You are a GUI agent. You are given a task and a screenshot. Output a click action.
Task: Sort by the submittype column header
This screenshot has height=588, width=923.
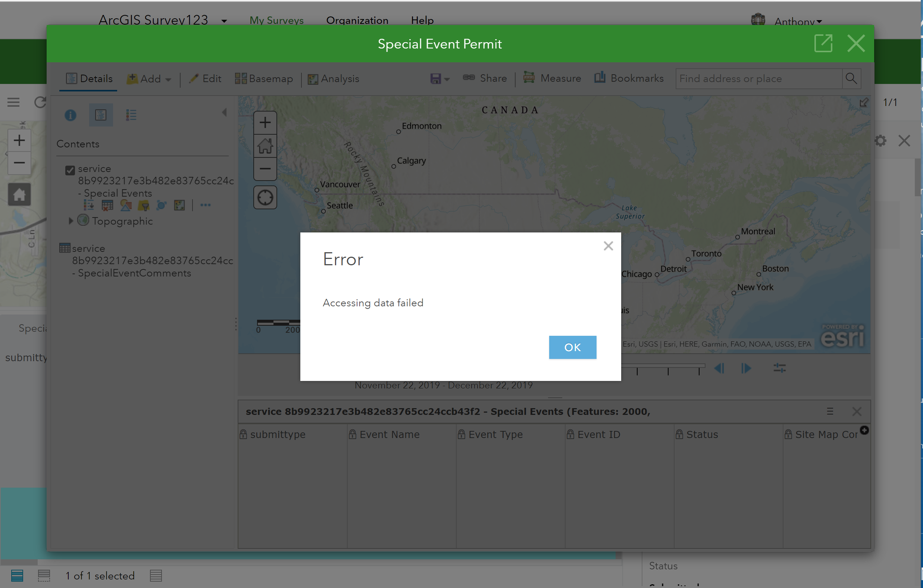(292, 434)
